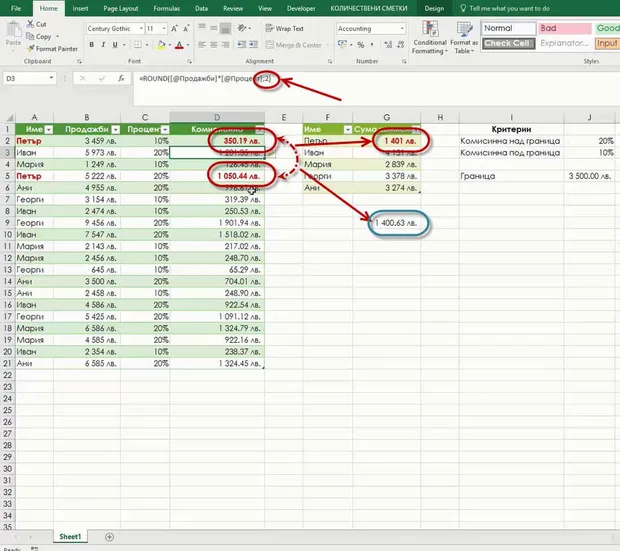Switch to the Insert tab
The width and height of the screenshot is (620, 551).
click(x=80, y=8)
